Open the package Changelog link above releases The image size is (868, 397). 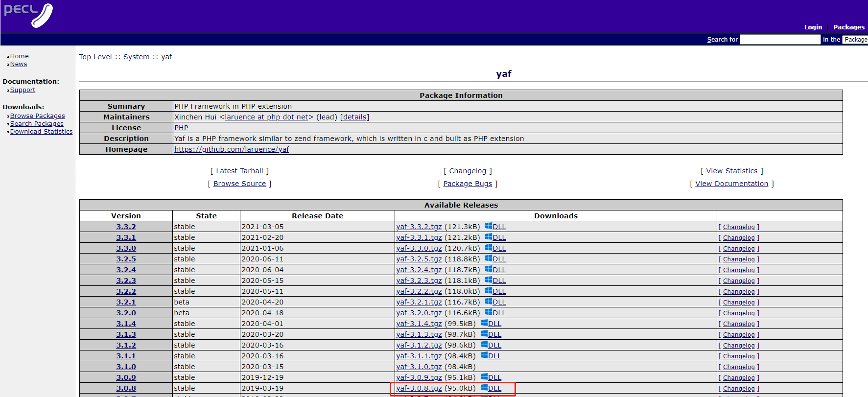click(468, 171)
